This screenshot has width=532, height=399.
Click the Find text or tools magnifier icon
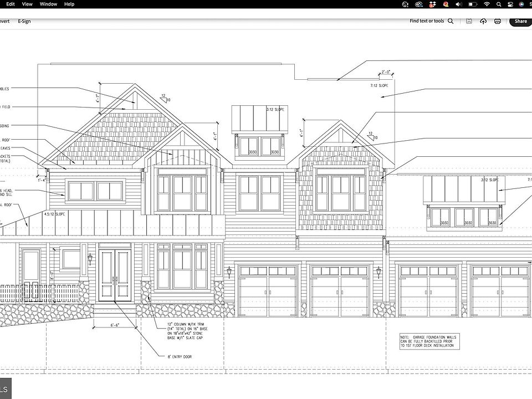click(x=451, y=21)
